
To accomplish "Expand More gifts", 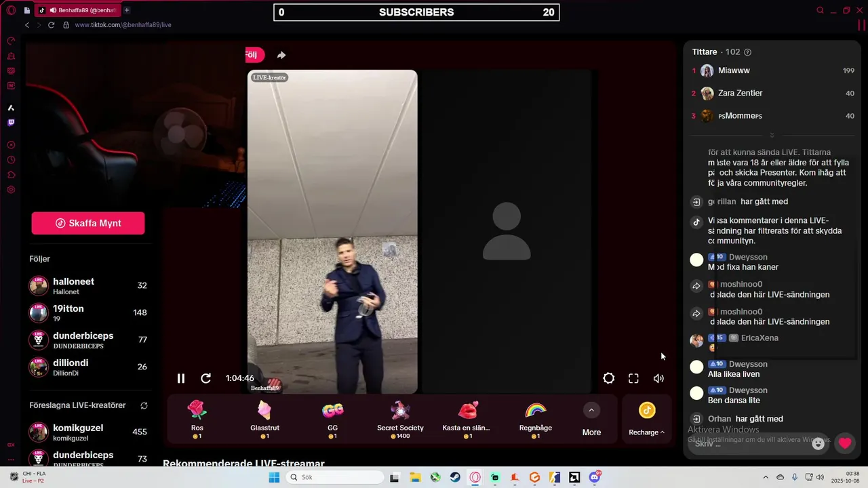I will (591, 419).
